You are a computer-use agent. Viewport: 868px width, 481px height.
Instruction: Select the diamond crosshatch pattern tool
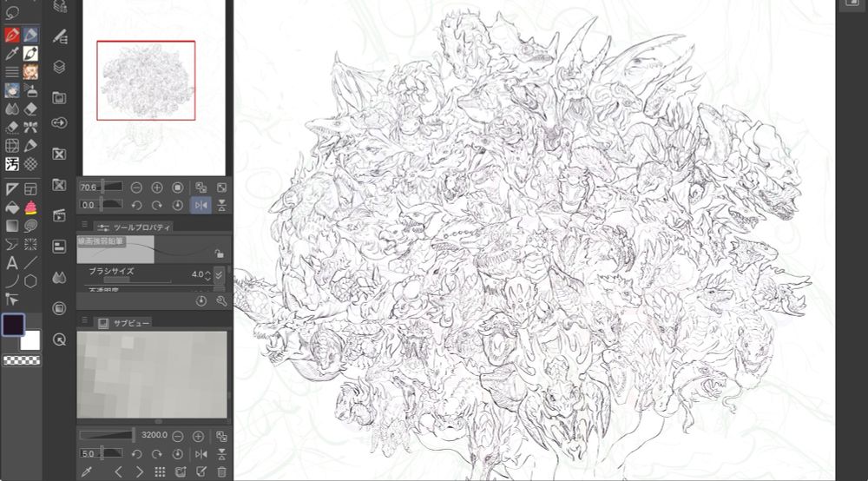(30, 164)
